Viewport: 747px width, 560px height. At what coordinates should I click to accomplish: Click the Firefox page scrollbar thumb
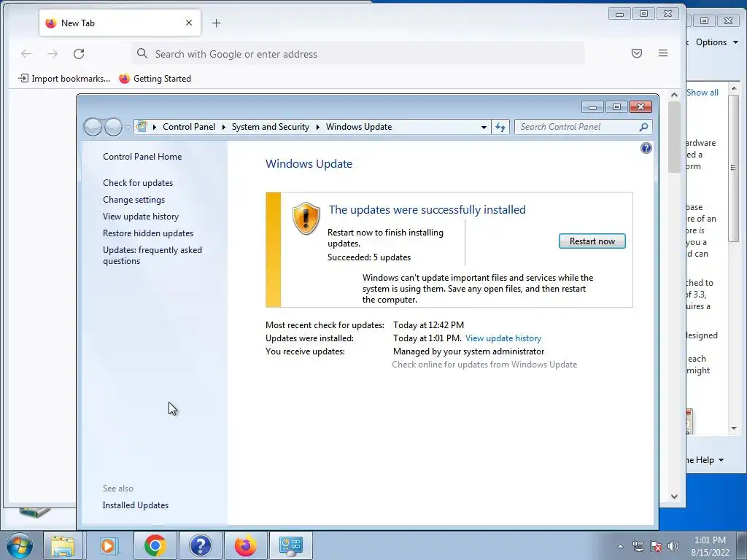coord(674,138)
